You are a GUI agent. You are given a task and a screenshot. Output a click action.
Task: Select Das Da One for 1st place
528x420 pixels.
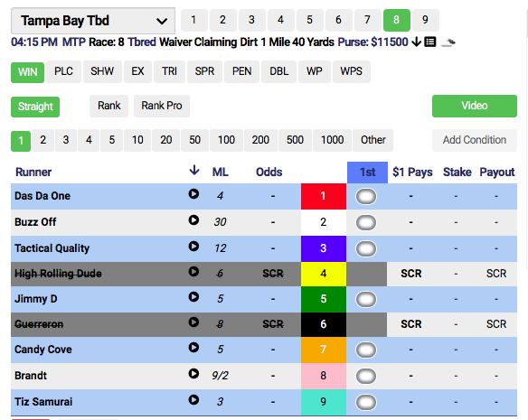[366, 196]
